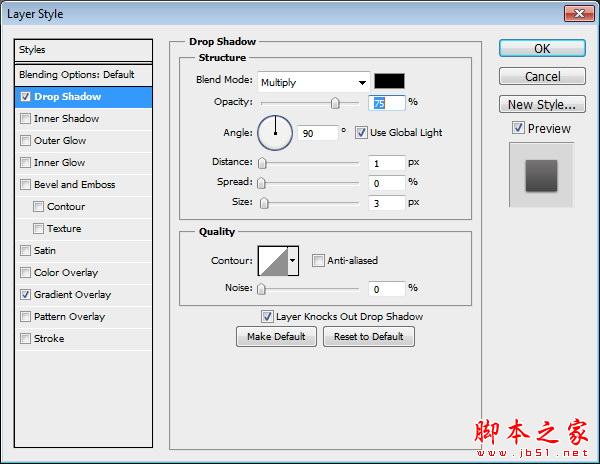
Task: Enable the Outer Glow checkbox
Action: (x=25, y=140)
